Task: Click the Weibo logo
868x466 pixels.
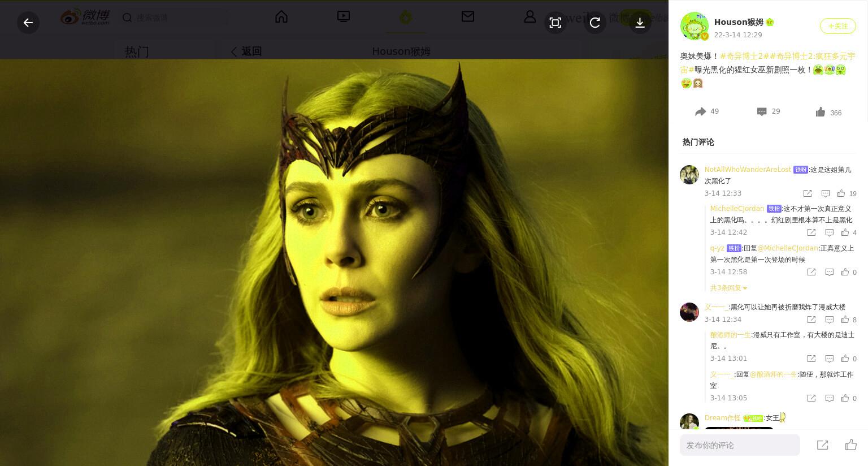Action: coord(85,18)
